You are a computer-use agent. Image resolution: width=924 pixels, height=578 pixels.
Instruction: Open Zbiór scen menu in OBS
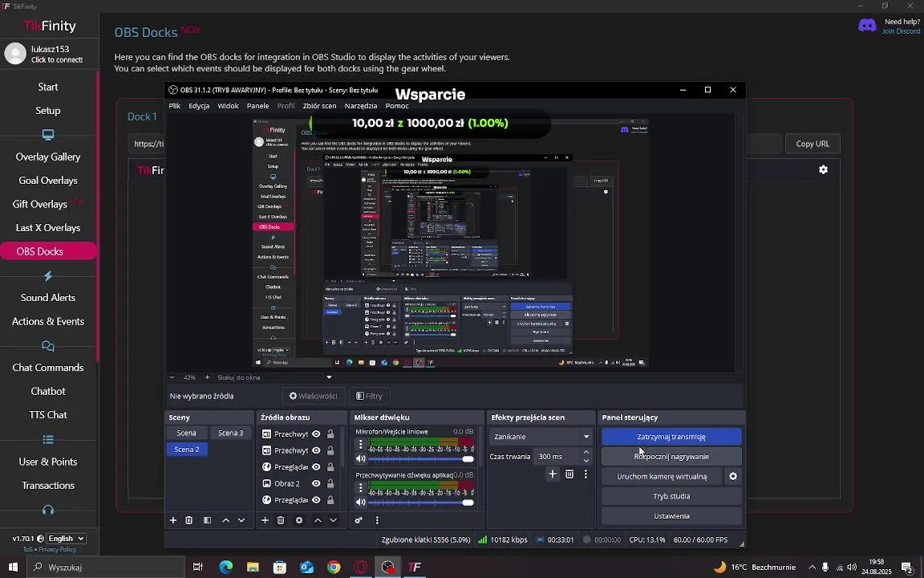pos(319,106)
